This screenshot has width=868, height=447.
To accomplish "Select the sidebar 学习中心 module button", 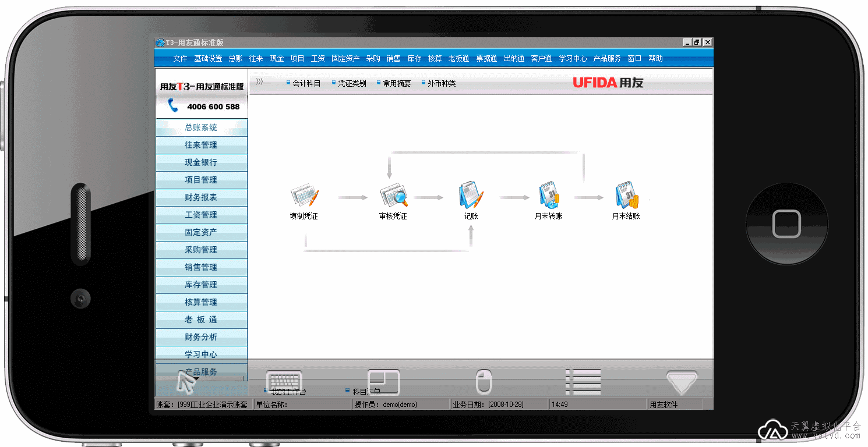I will tap(201, 354).
